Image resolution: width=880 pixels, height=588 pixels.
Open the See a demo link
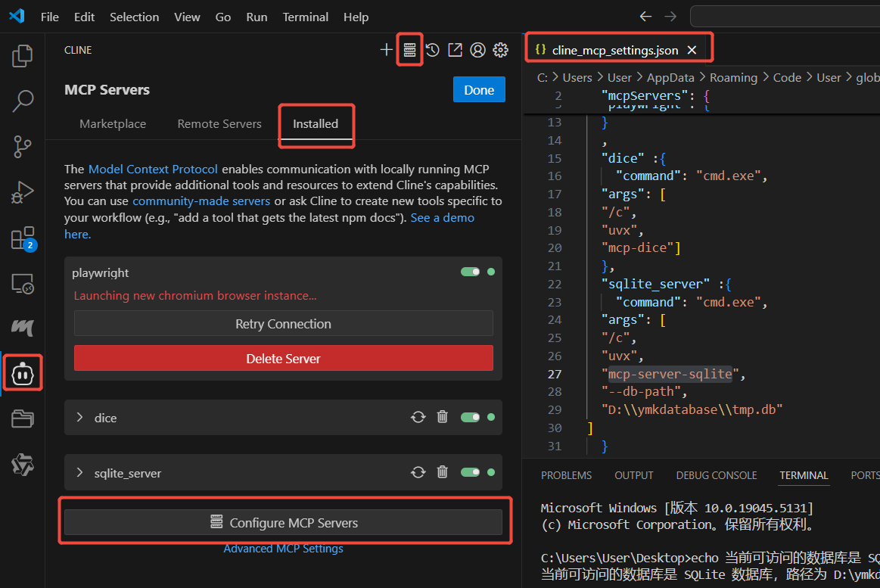[442, 217]
